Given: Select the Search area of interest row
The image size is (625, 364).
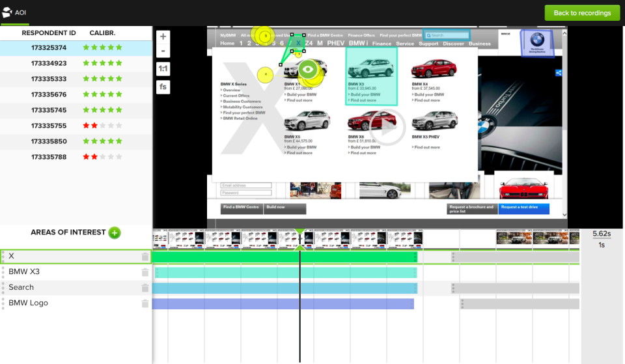Looking at the screenshot, I should tap(65, 288).
